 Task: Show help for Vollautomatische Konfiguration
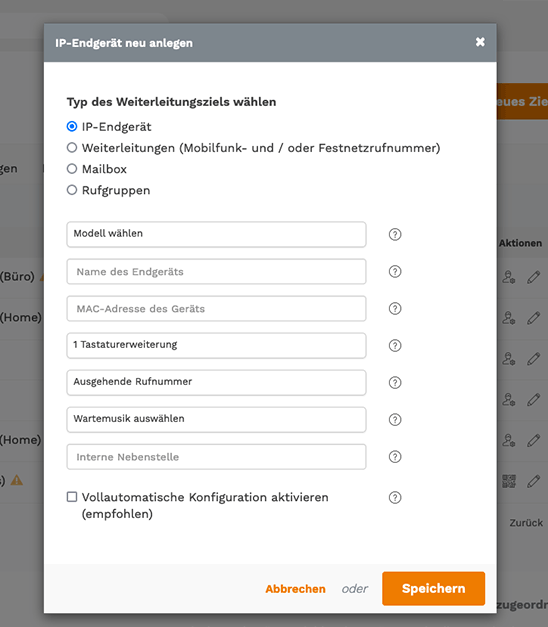pos(395,497)
